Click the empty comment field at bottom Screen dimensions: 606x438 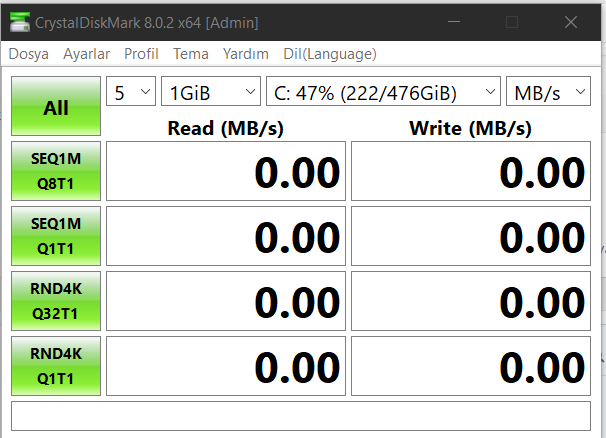tap(301, 416)
